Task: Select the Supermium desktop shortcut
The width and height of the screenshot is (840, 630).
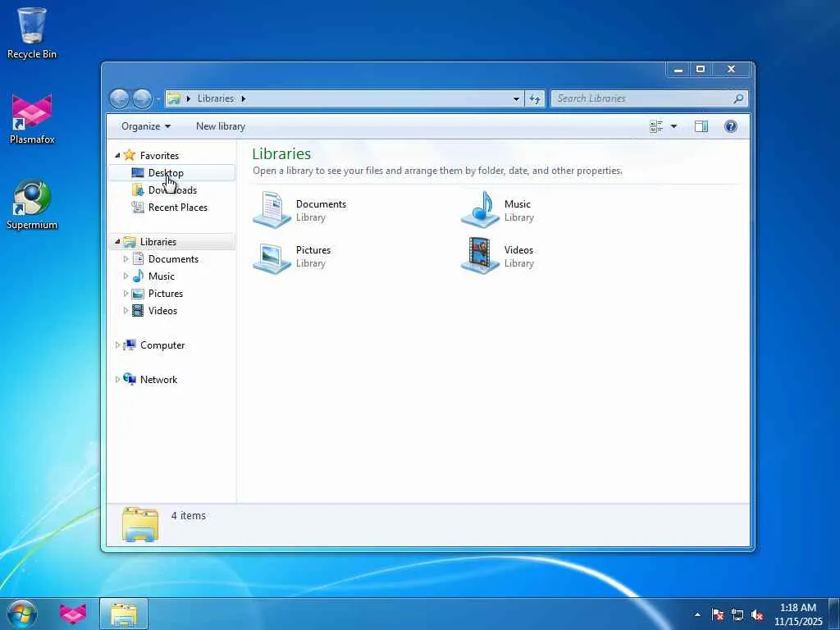Action: 32,204
